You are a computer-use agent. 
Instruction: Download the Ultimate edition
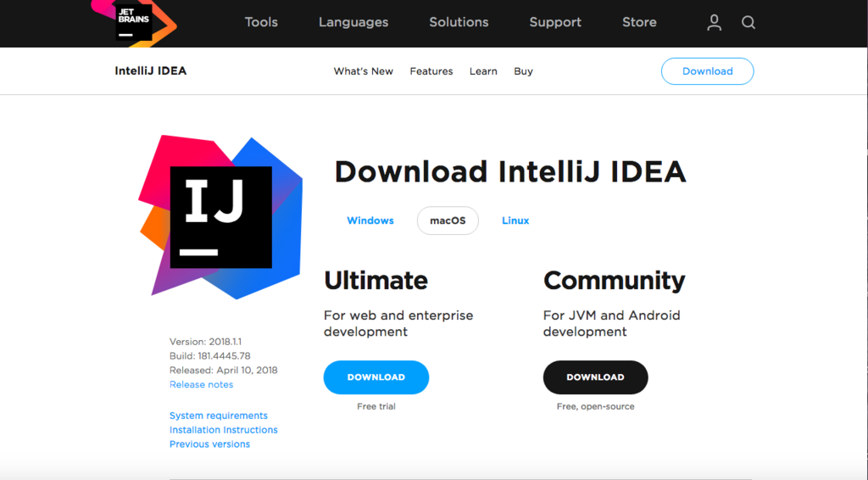[376, 377]
